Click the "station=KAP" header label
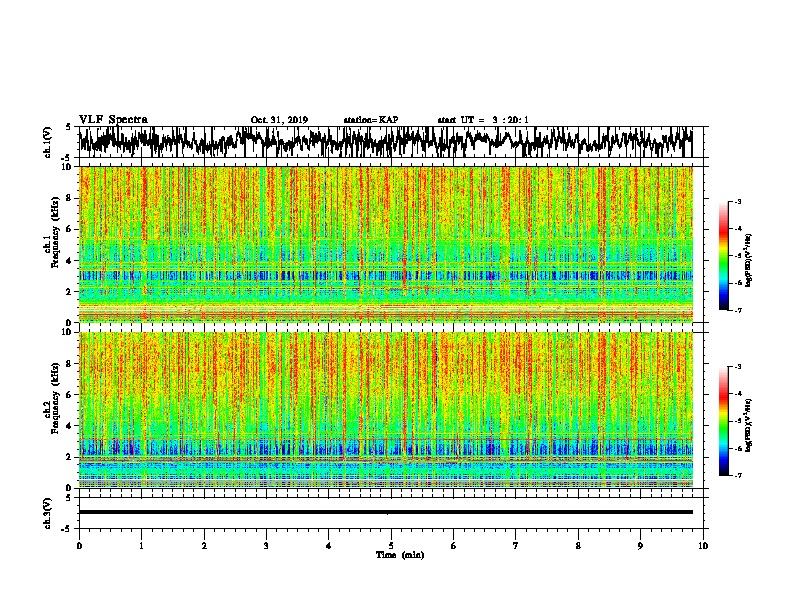The image size is (792, 612). coord(371,120)
